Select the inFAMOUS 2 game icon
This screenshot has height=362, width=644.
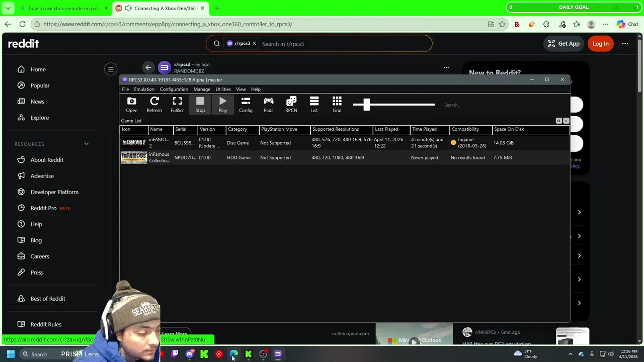click(x=134, y=143)
